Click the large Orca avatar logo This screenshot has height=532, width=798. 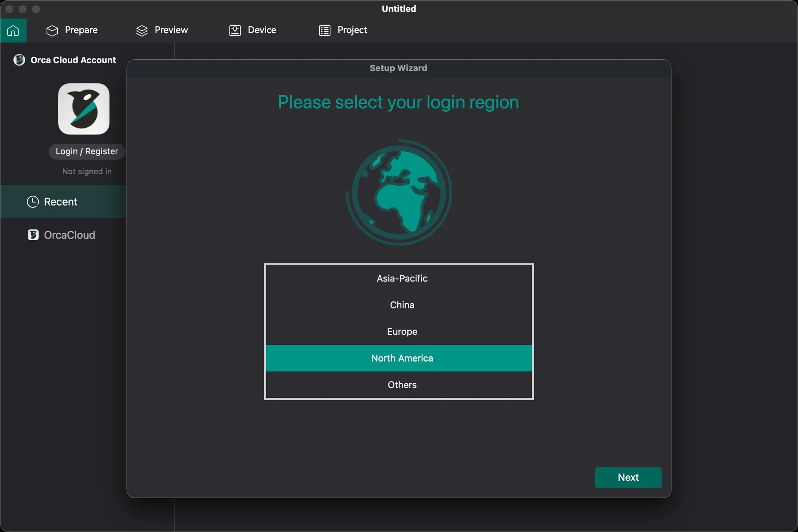pos(84,109)
